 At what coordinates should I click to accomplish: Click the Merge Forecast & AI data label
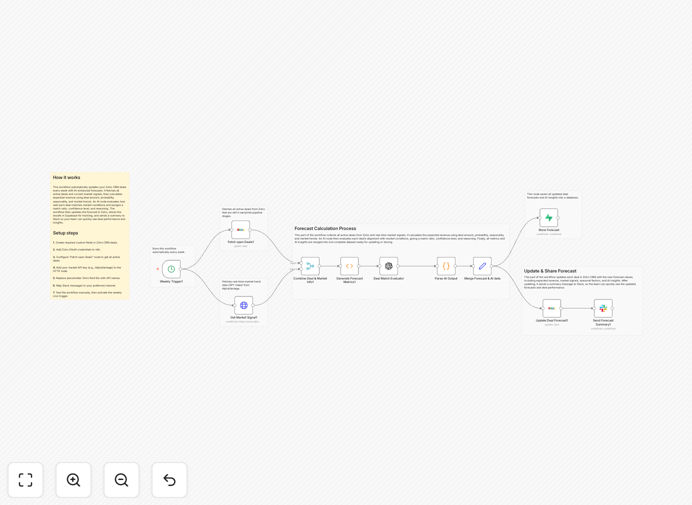(x=482, y=279)
